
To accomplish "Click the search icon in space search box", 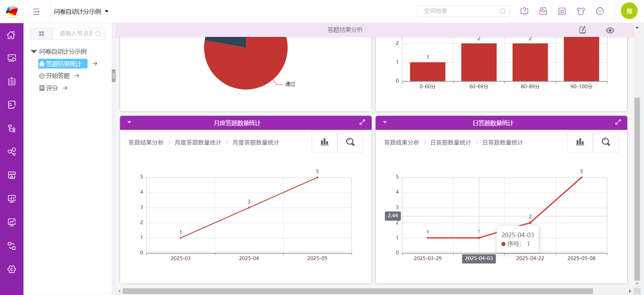I will tap(502, 11).
